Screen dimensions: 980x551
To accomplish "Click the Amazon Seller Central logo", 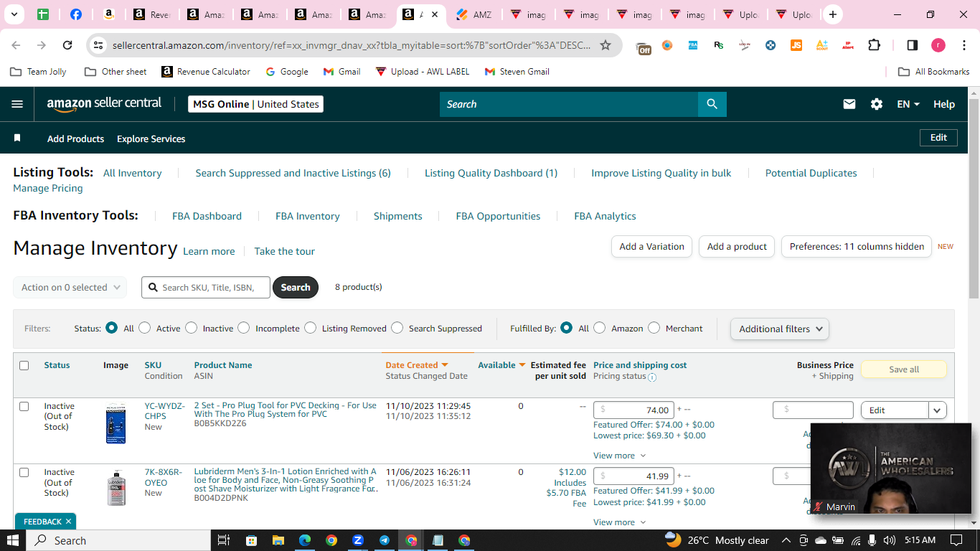I will [x=105, y=104].
